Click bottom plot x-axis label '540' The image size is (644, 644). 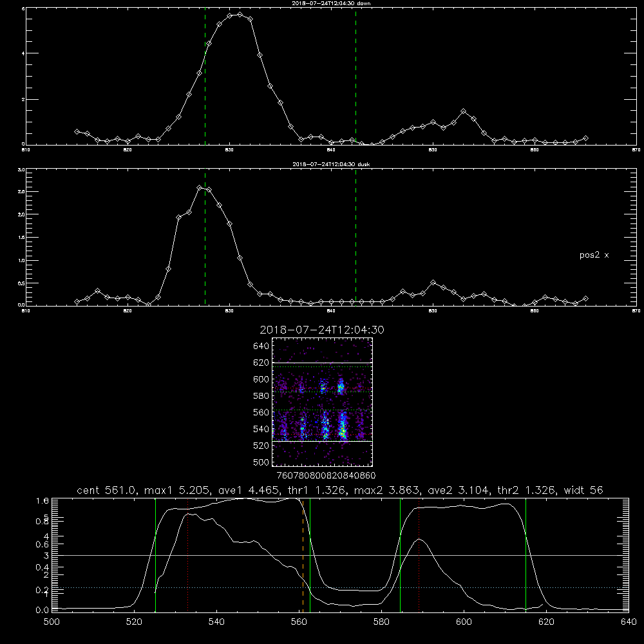pyautogui.click(x=216, y=622)
